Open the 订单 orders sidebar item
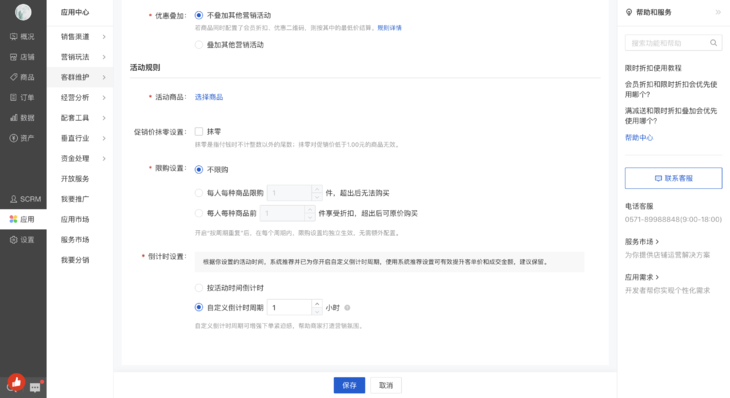 point(22,97)
